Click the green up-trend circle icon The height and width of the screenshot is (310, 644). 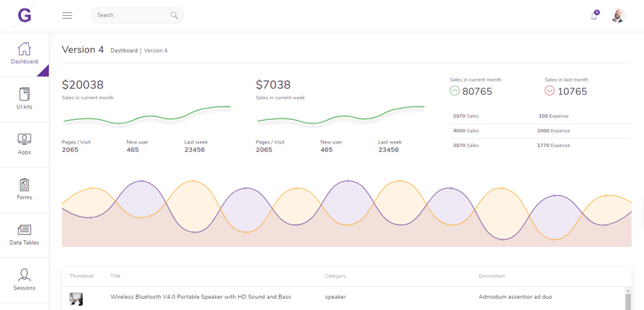tap(455, 91)
